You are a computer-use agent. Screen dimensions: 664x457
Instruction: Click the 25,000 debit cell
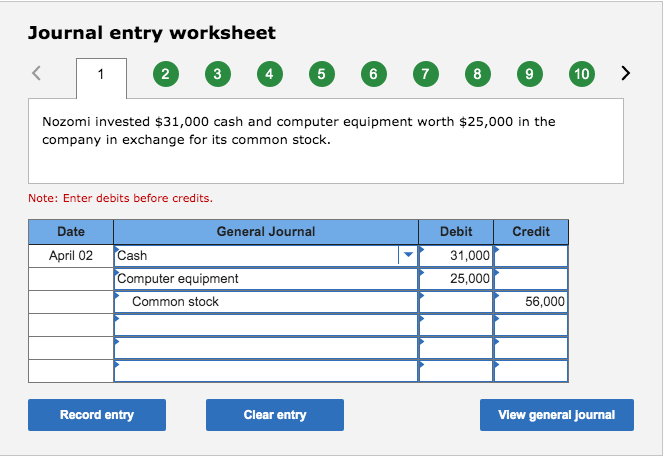pos(456,279)
